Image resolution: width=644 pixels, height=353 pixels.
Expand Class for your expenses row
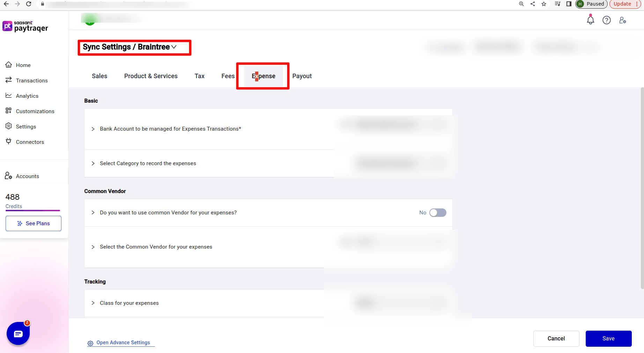point(93,303)
